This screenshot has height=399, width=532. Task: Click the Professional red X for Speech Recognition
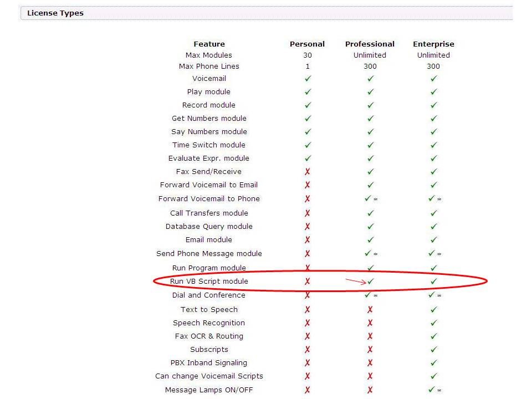click(x=370, y=323)
